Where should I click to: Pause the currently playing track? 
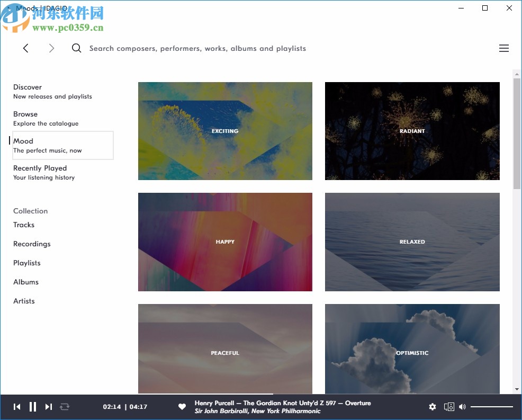tap(32, 406)
